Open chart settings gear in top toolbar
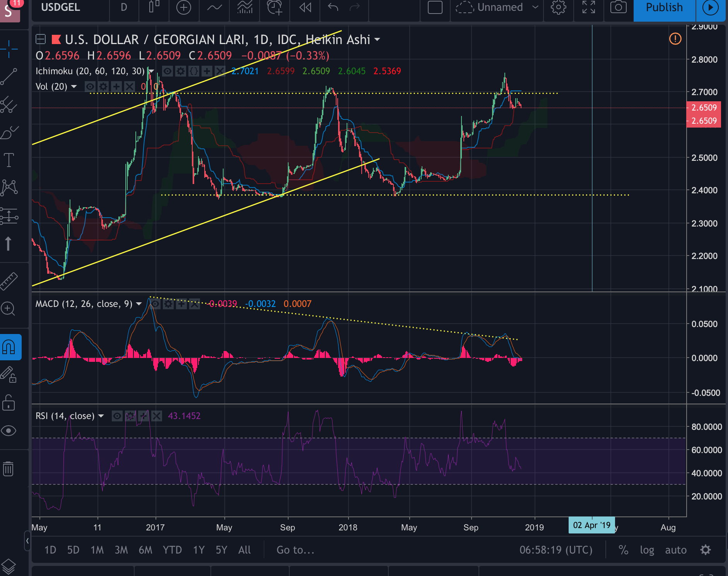Image resolution: width=728 pixels, height=576 pixels. click(558, 7)
